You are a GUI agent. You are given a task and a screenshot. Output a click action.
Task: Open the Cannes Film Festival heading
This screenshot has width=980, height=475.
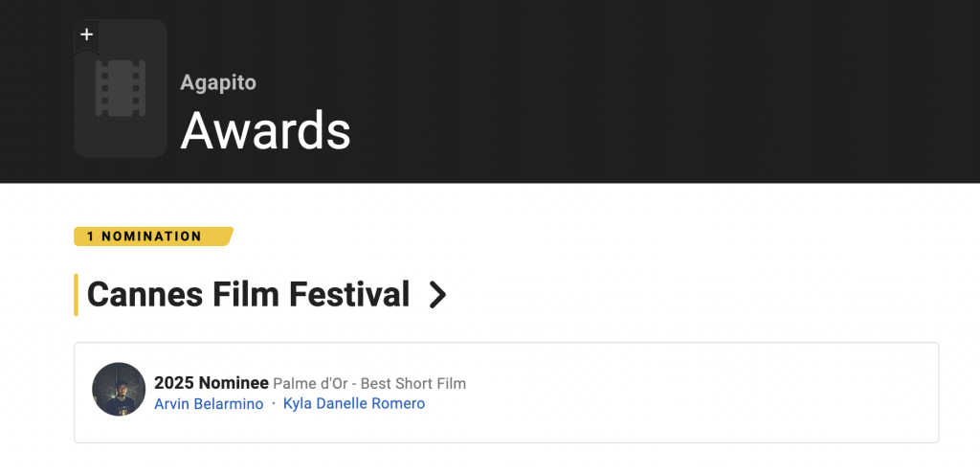(x=248, y=294)
